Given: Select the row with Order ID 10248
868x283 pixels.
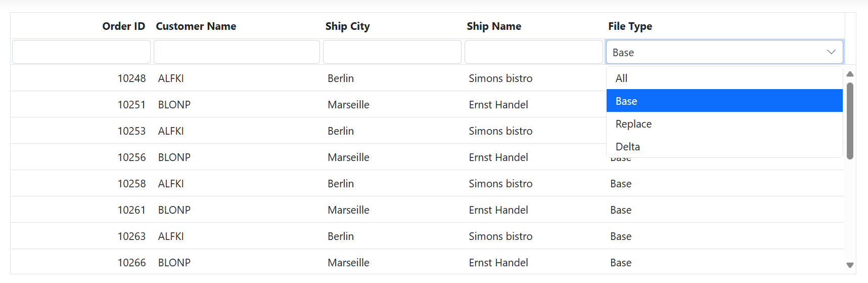Looking at the screenshot, I should click(427, 78).
